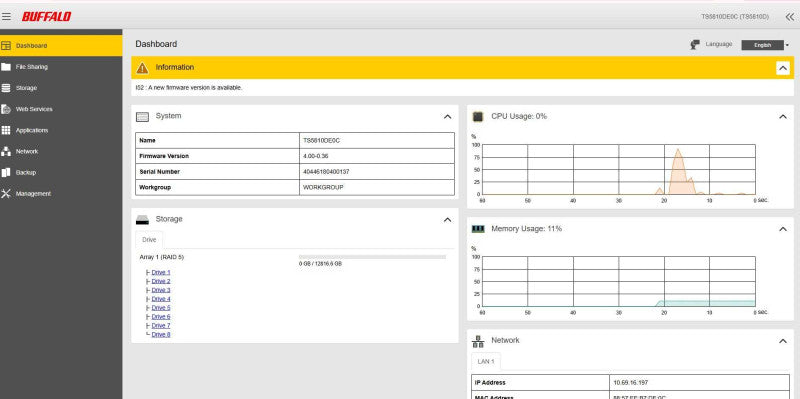The image size is (800, 399).
Task: Open the Dashboard sidebar item
Action: click(x=61, y=45)
